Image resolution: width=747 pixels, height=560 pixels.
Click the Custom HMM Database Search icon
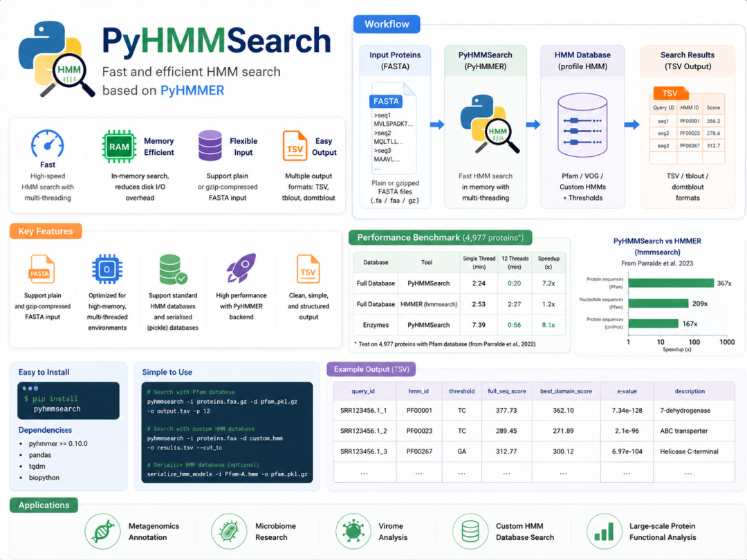tap(470, 531)
